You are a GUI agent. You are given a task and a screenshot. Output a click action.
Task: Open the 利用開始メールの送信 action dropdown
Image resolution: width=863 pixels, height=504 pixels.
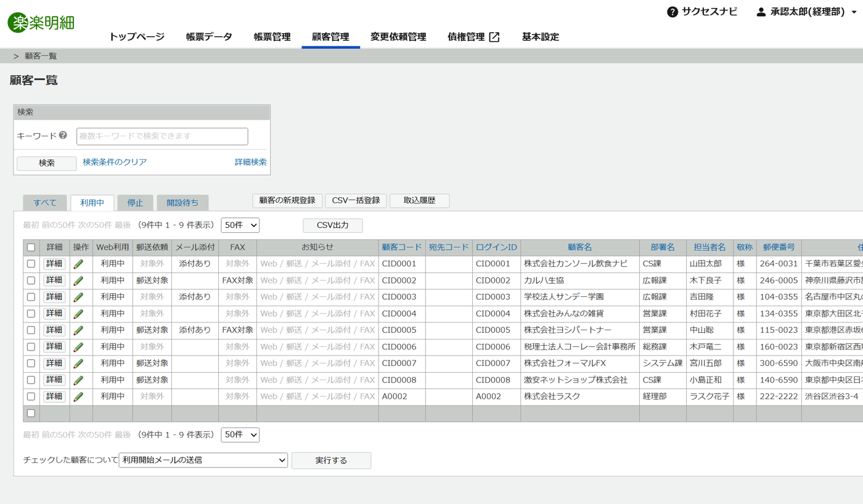[203, 460]
